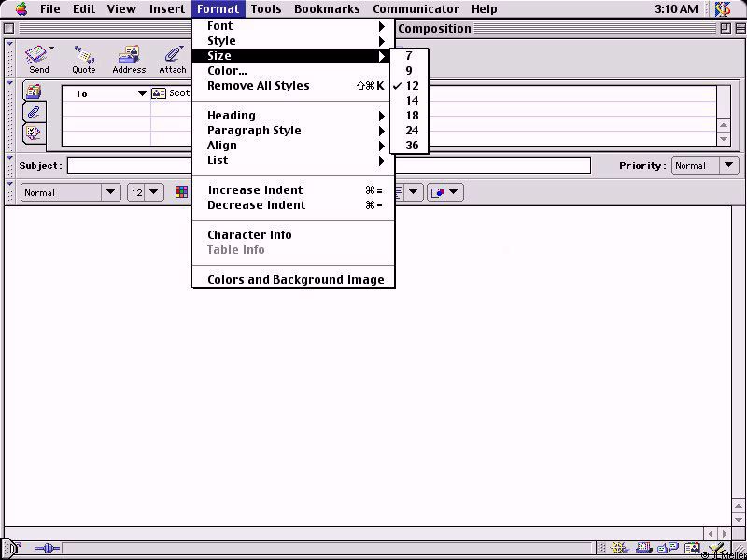Select the address list tab icon
Image resolution: width=747 pixels, height=560 pixels.
point(34,91)
